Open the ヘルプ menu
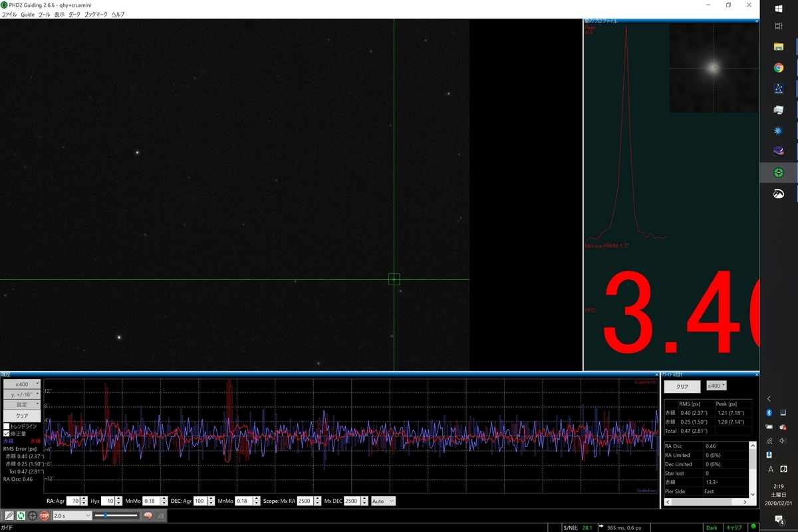 point(118,14)
